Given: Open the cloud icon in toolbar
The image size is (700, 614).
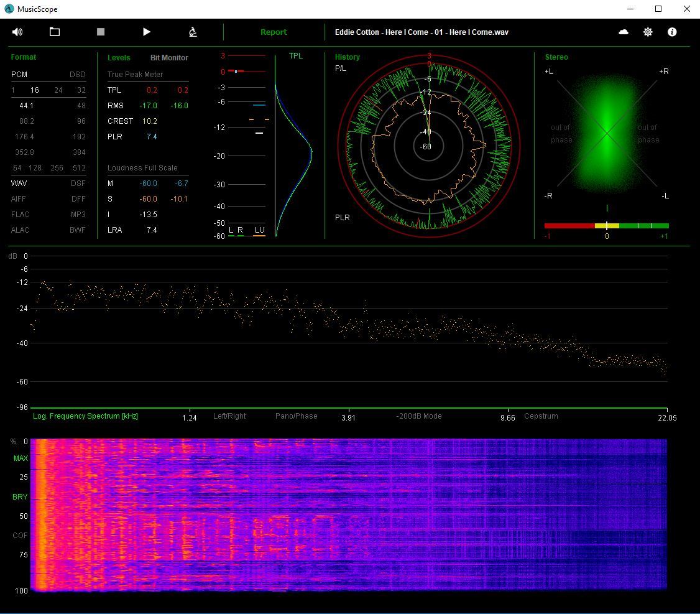Looking at the screenshot, I should 624,32.
